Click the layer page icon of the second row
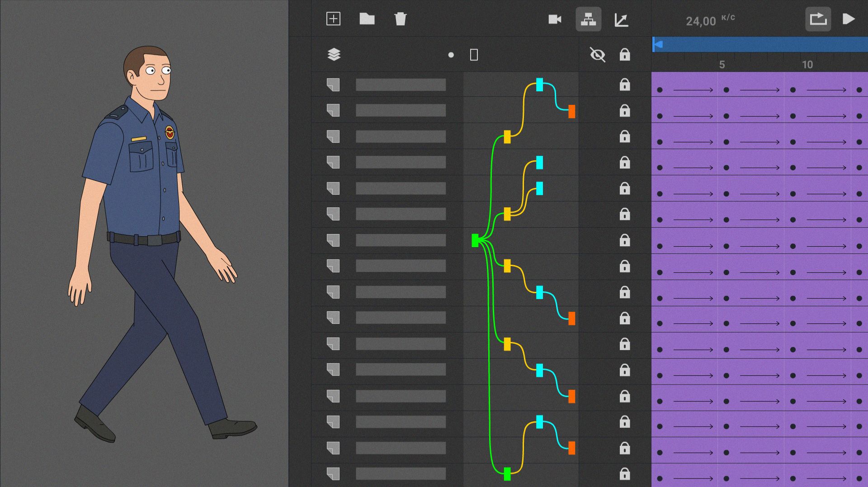Image resolution: width=868 pixels, height=487 pixels. 333,111
